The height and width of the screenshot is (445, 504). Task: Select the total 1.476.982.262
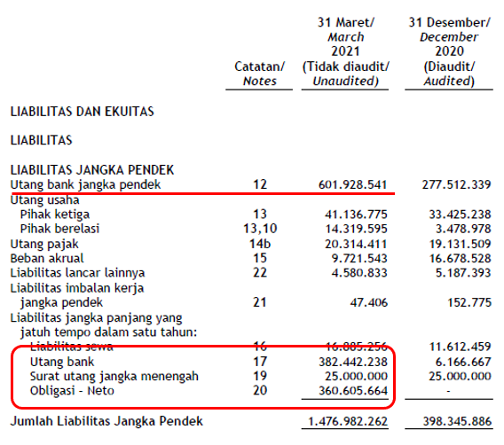tap(348, 421)
